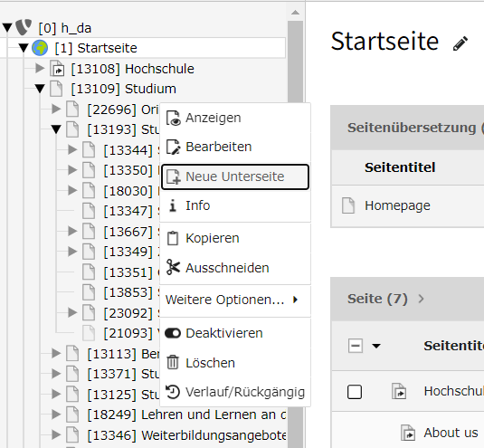Check the checkbox for the Hochschule row
Image resolution: width=484 pixels, height=448 pixels.
[x=355, y=392]
